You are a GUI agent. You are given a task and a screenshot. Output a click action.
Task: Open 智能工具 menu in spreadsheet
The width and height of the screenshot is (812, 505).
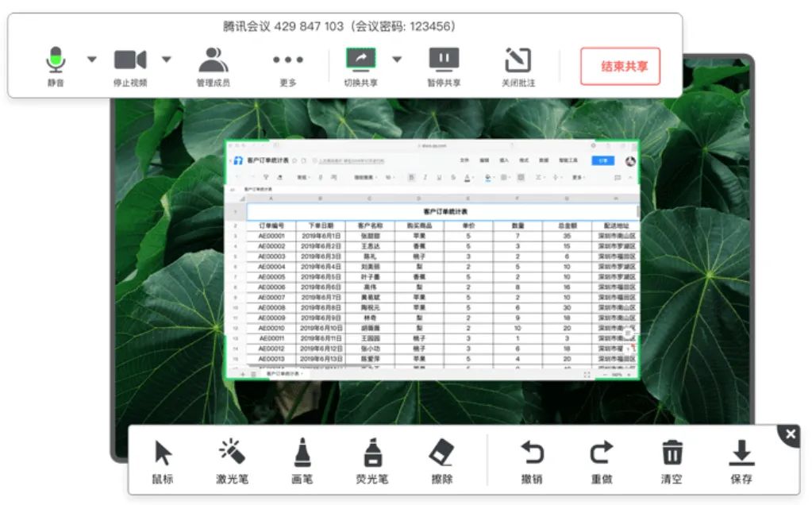568,160
